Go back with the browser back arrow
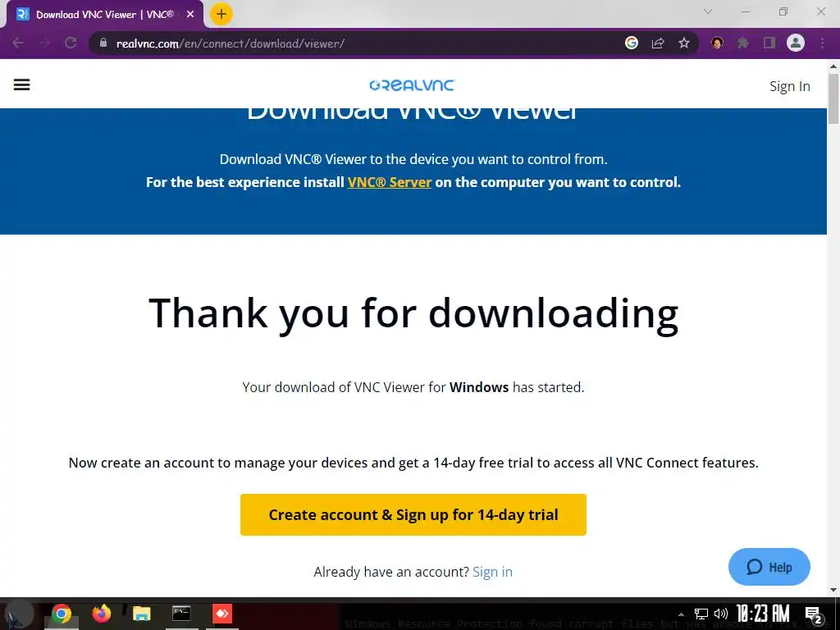Viewport: 840px width, 630px height. tap(18, 43)
